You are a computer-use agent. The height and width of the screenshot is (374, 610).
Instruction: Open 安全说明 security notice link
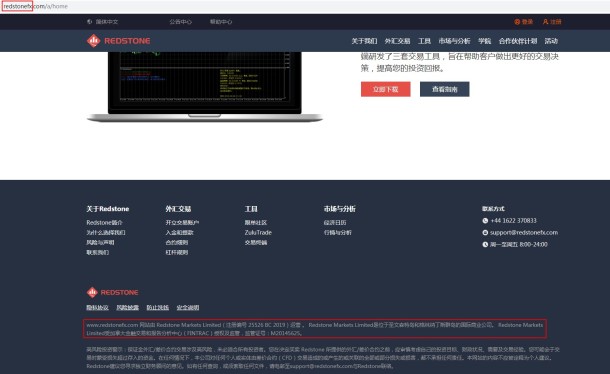(x=188, y=307)
